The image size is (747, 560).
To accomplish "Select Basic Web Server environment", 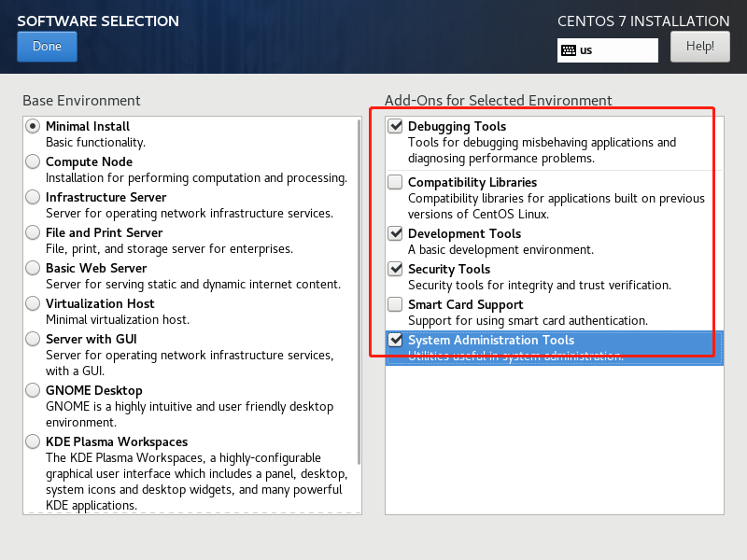I will click(34, 268).
